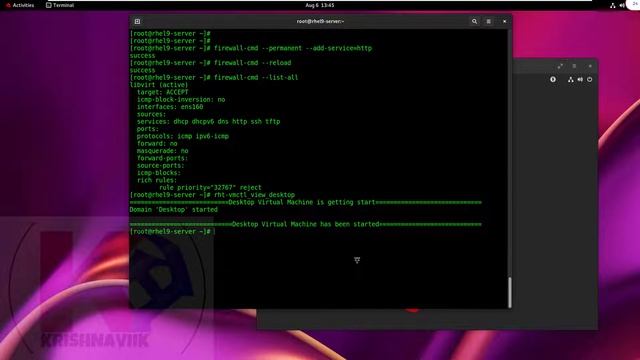Viewport: 640px width, 360px height.
Task: Click the 'protocols: icmp ipv6-icmp' line
Action: [x=182, y=136]
